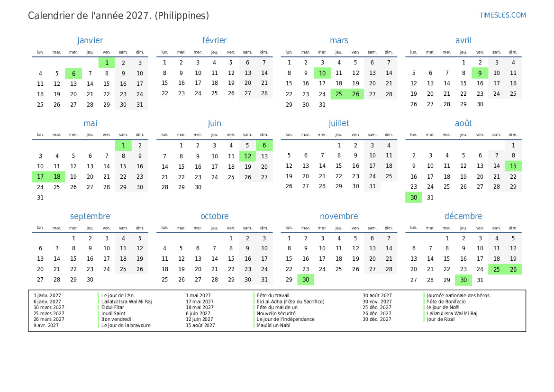Click the first 'Lailatul Isra Wal Mi Raj' entry beside 6 janv. 2027
Screen dimensions: 554x392
[x=127, y=301]
